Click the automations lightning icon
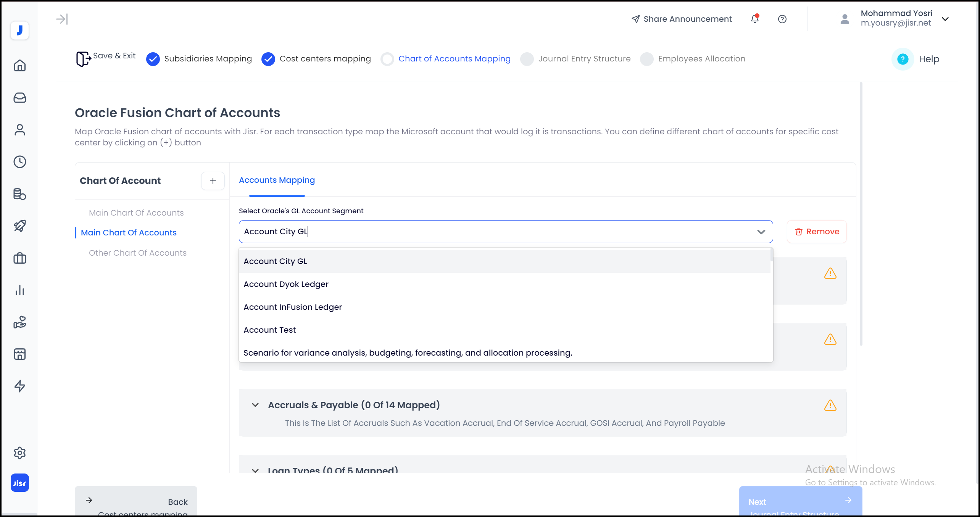 19,386
